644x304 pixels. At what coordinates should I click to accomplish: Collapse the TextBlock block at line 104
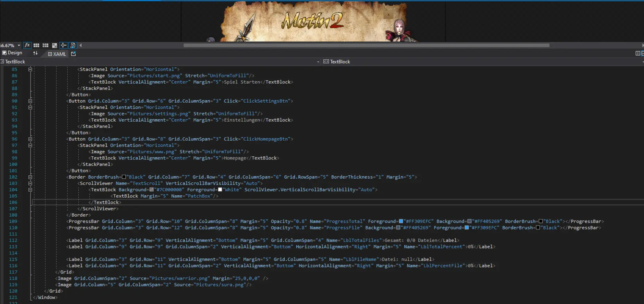point(30,190)
